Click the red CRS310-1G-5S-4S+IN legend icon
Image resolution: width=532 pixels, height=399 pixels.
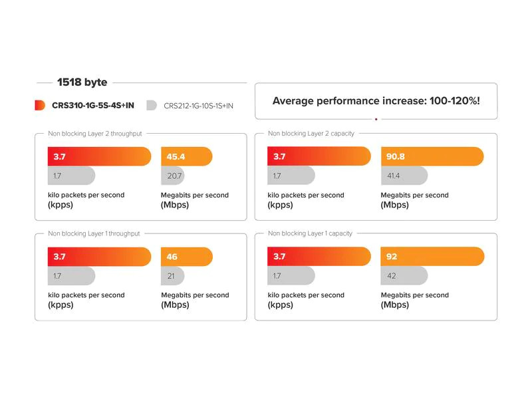click(40, 105)
